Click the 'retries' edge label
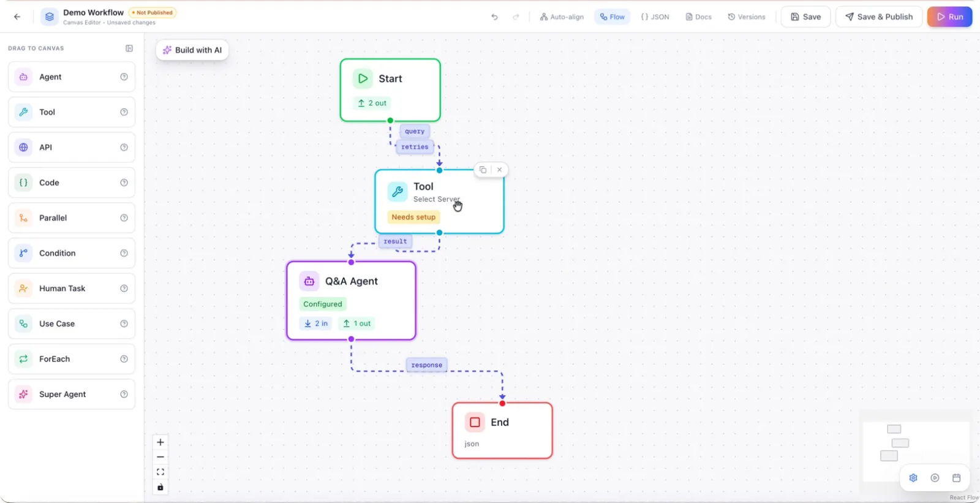Viewport: 980px width, 503px height. click(415, 147)
